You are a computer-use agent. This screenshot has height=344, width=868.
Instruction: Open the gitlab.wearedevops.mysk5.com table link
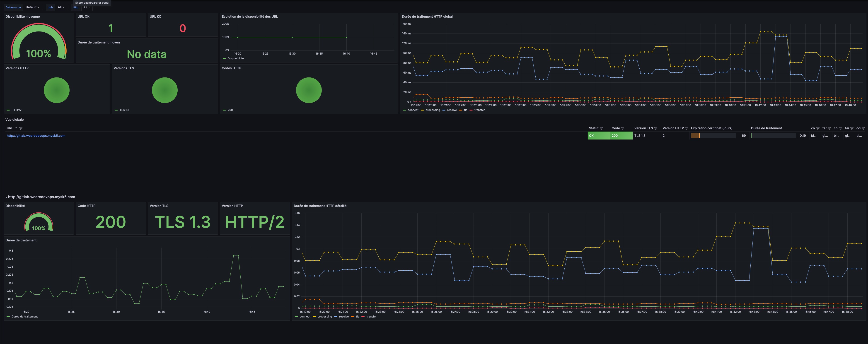click(36, 136)
